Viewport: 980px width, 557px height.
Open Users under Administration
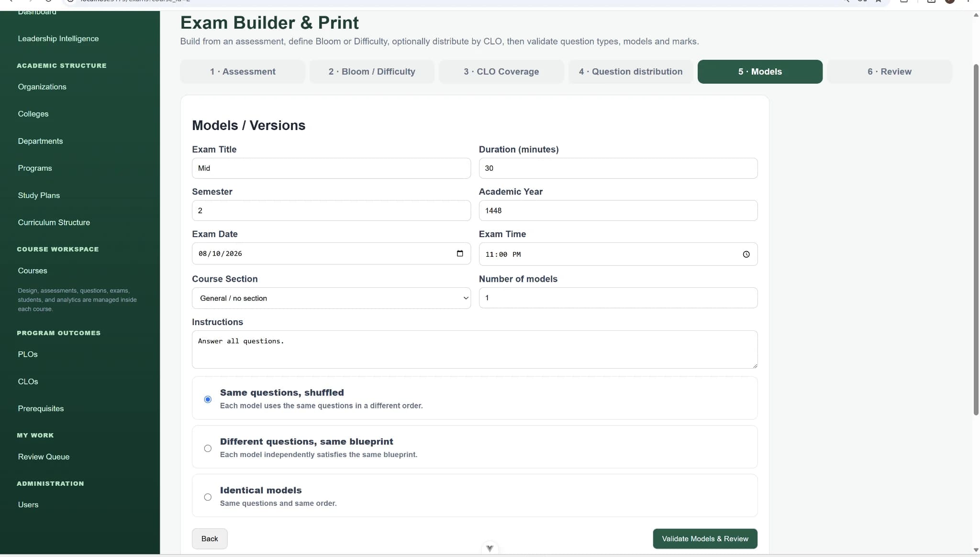click(28, 504)
